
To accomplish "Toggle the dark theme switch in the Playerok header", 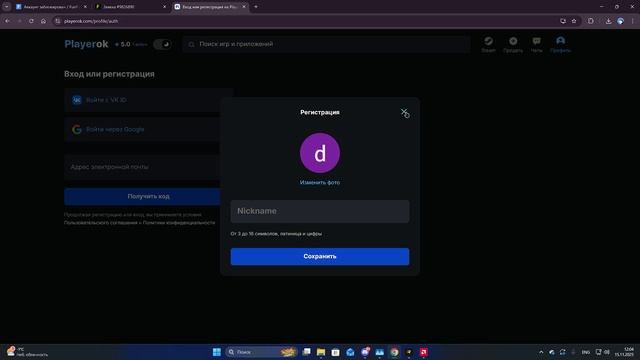I will click(162, 44).
